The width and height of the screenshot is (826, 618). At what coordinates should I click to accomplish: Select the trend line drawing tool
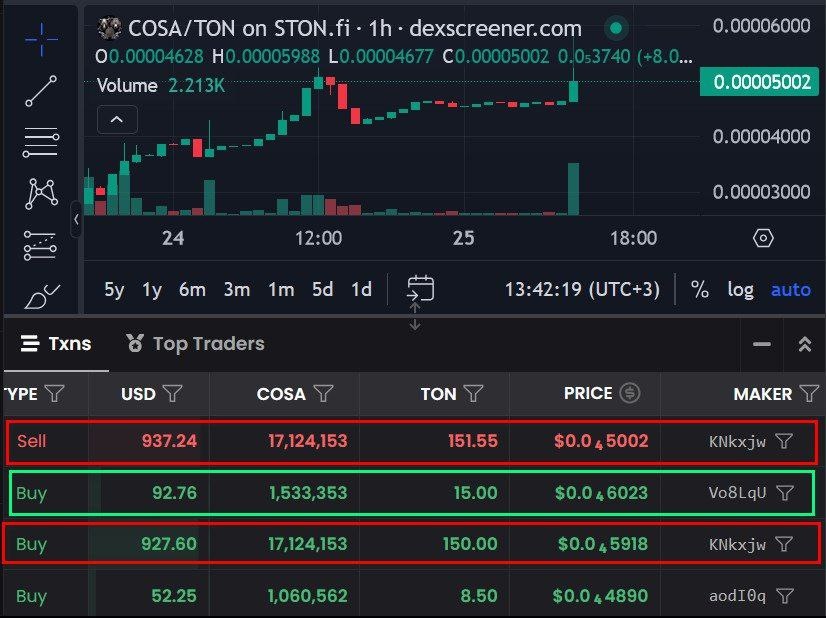tap(41, 91)
